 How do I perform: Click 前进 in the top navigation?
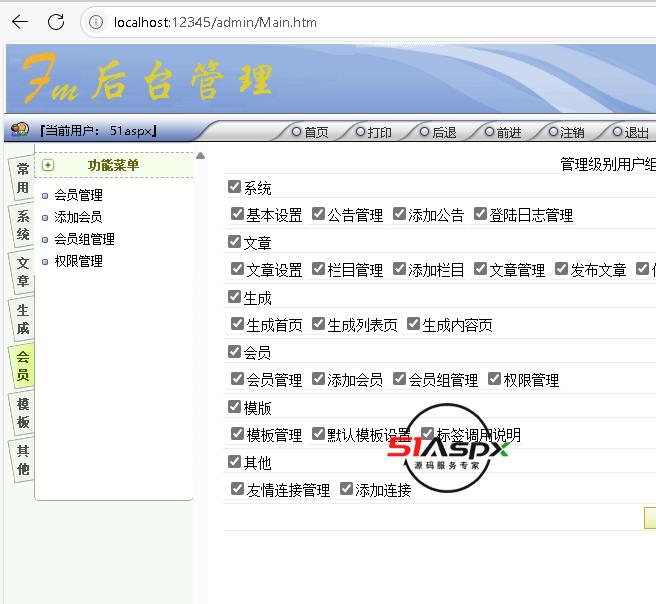click(502, 132)
